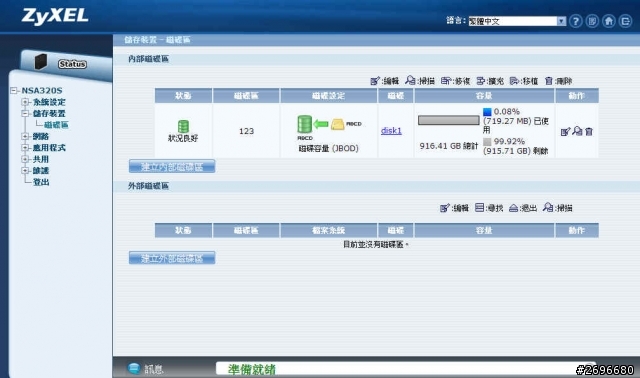Select 登出 in the sidebar tree
This screenshot has height=378, width=640.
point(41,182)
